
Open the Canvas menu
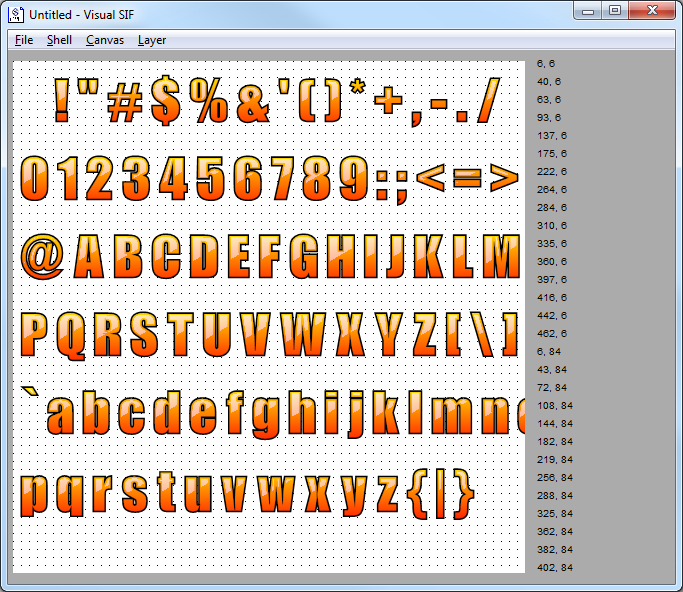tap(105, 40)
